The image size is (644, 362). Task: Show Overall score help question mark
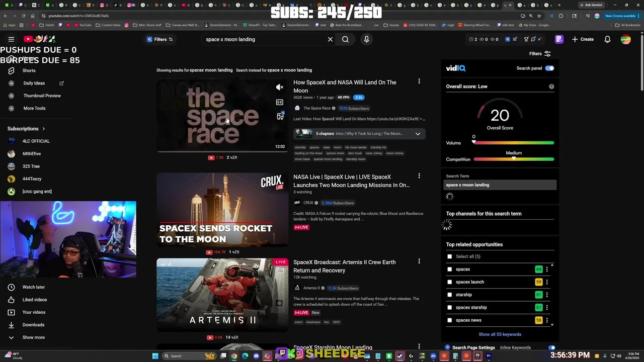[x=551, y=86]
